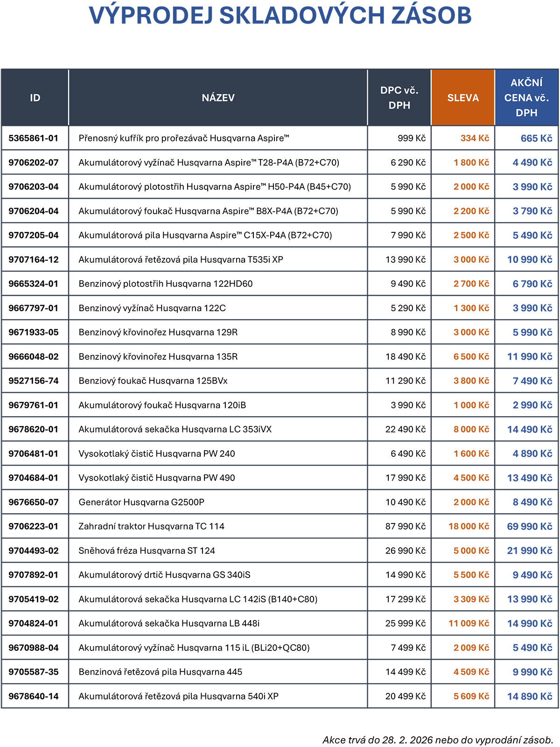The image size is (560, 747).
Task: Select the ID cell in the last table row
Action: click(x=34, y=696)
